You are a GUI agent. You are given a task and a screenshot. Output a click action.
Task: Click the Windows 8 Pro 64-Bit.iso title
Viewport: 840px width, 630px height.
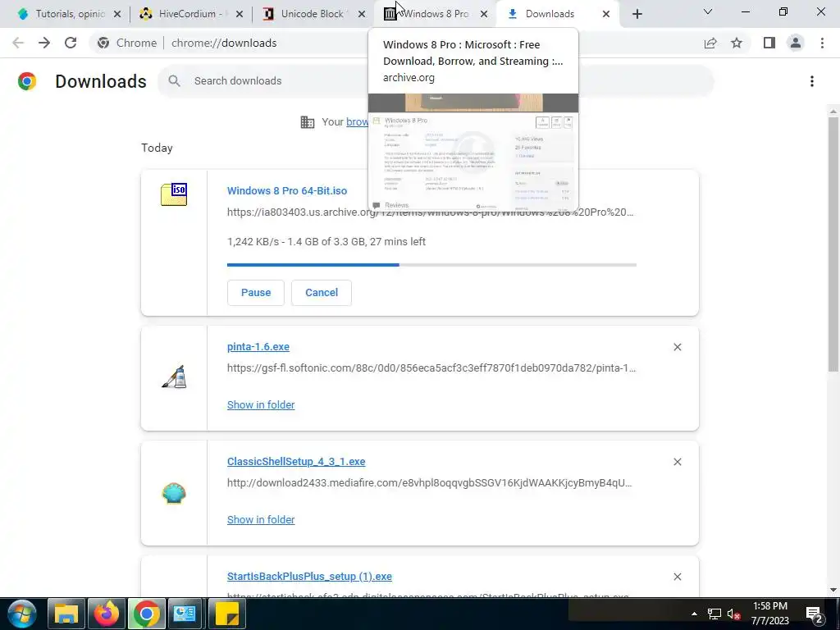click(287, 190)
